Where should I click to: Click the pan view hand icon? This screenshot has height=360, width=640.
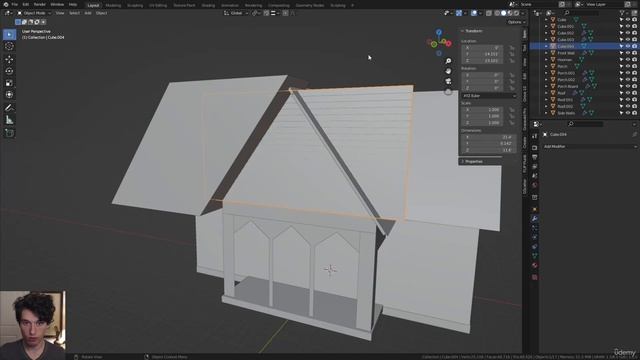click(448, 71)
